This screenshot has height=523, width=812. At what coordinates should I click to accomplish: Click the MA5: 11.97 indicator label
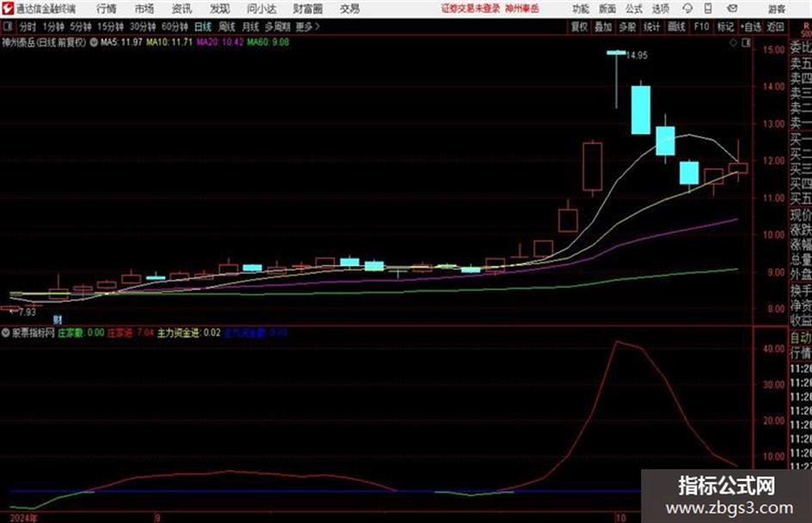coord(122,42)
